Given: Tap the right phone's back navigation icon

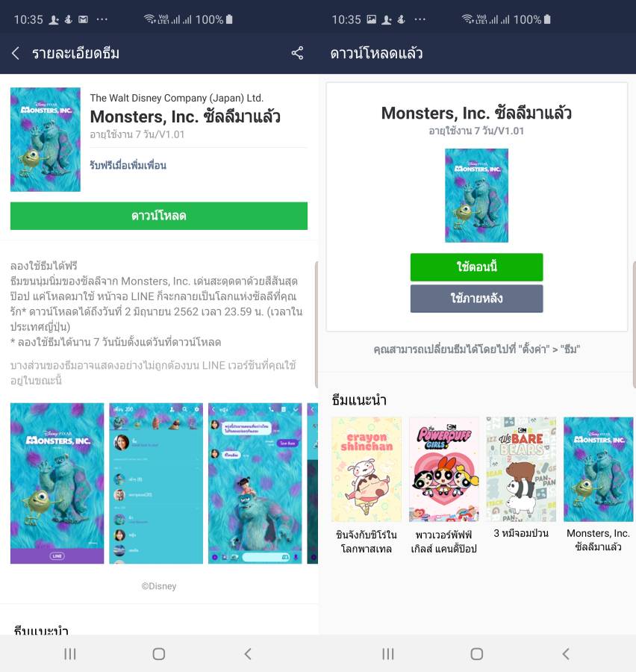Looking at the screenshot, I should [x=566, y=654].
